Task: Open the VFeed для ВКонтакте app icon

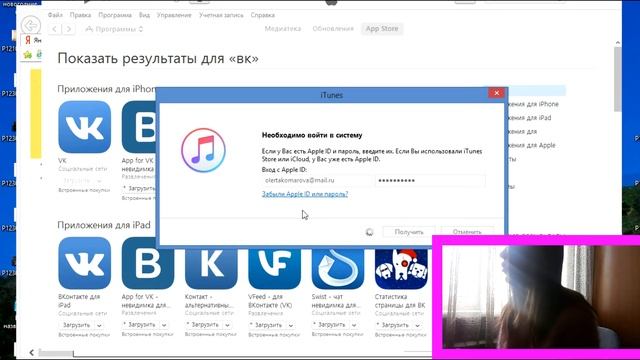Action: pos(274,268)
